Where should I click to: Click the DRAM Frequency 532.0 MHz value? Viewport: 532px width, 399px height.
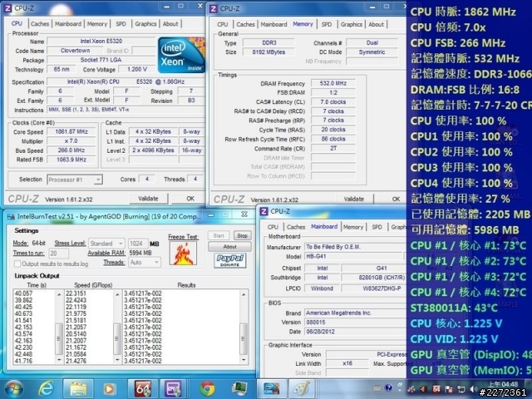tap(332, 83)
